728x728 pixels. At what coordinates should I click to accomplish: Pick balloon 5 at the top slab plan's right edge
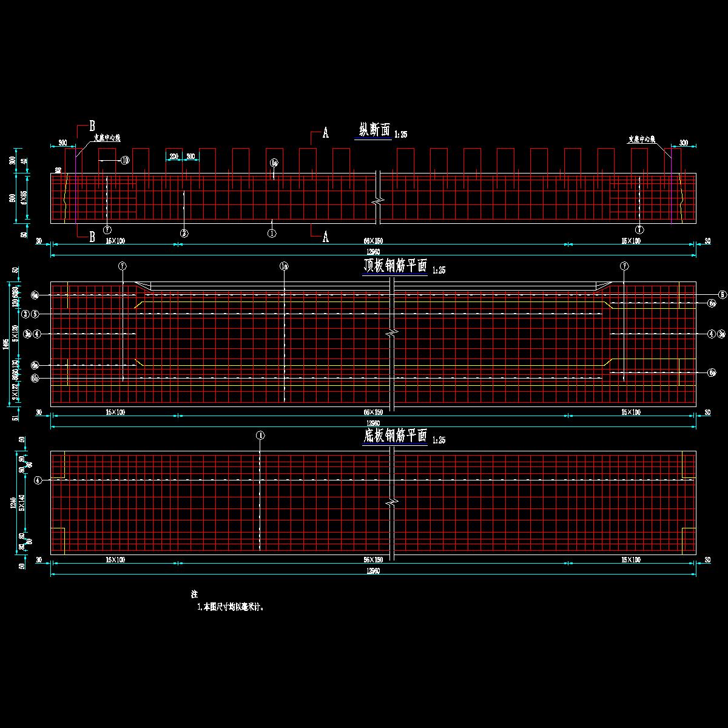coord(722,294)
